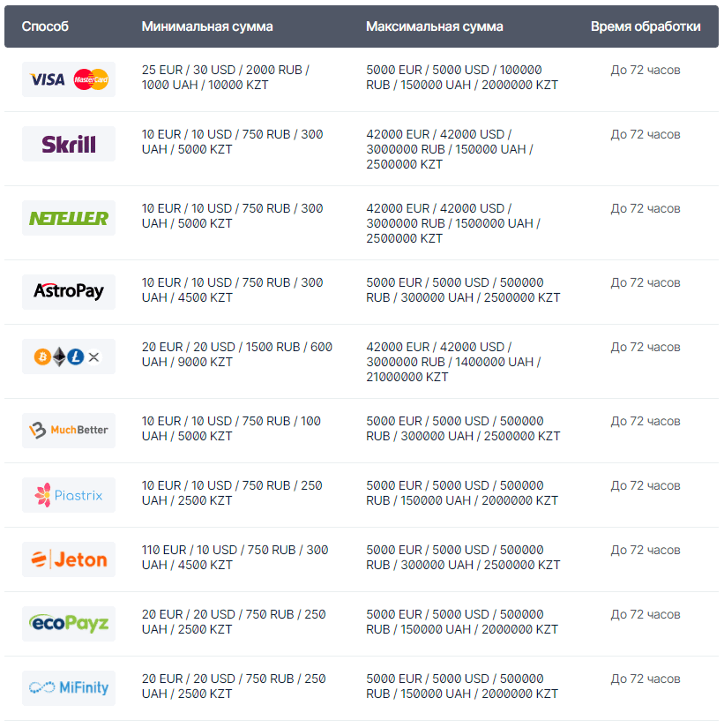Choose the Piastrix payment logo
The width and height of the screenshot is (724, 728).
[69, 495]
